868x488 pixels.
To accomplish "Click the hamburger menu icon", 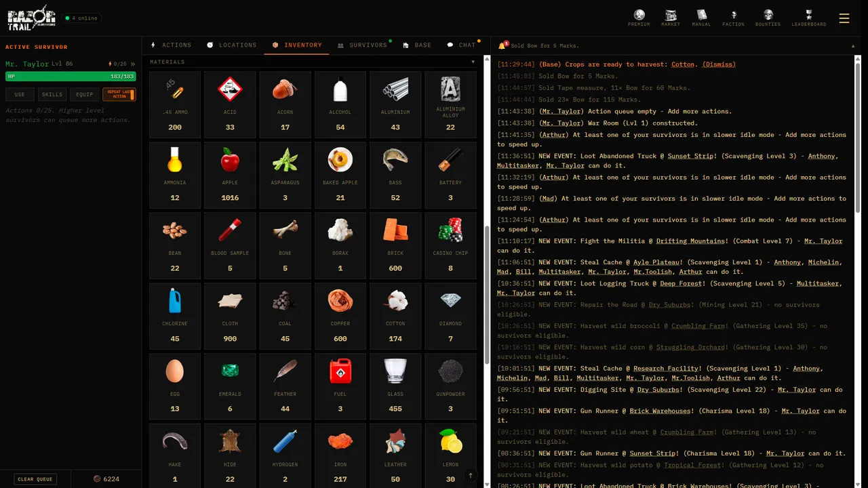I will (844, 18).
